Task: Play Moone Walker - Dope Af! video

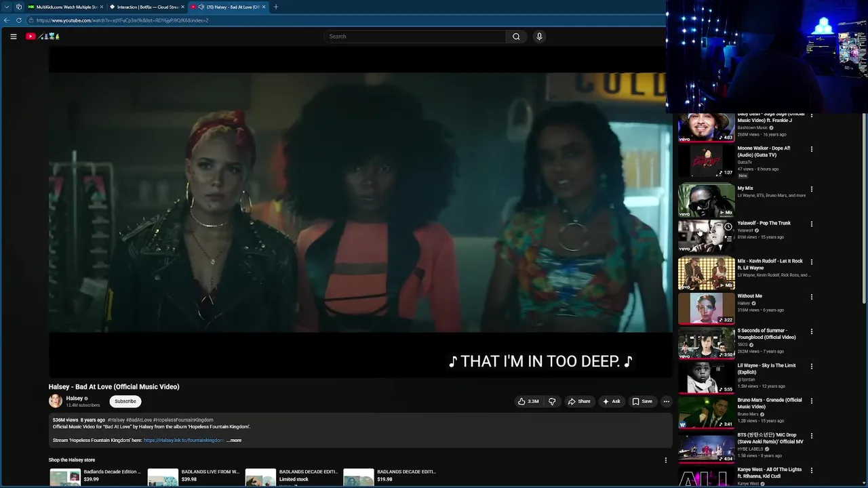Action: tap(706, 161)
